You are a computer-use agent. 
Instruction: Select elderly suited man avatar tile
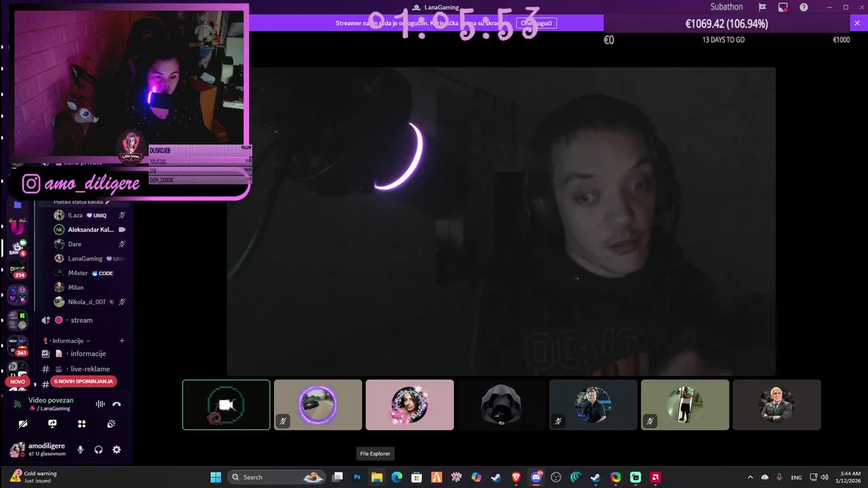[776, 405]
